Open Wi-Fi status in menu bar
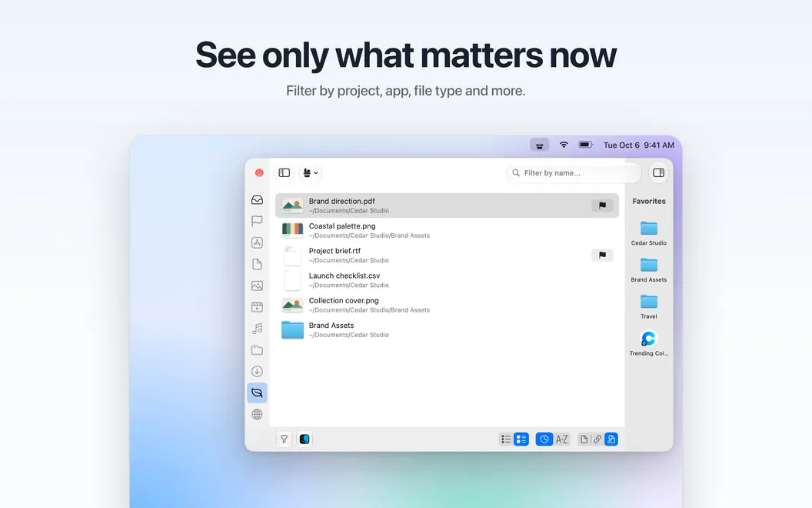Image resolution: width=812 pixels, height=508 pixels. click(x=564, y=145)
